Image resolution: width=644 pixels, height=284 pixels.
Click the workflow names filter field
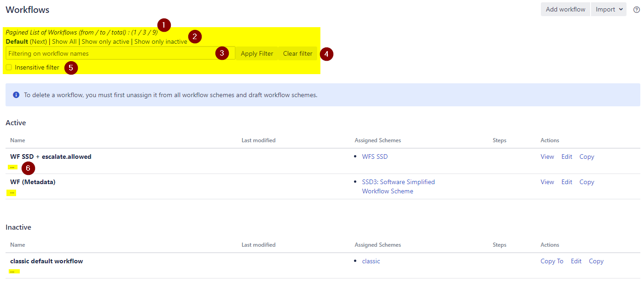coord(110,53)
